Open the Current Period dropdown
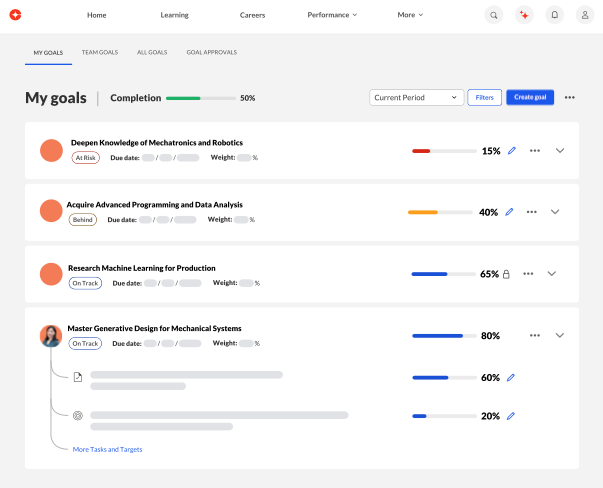The image size is (603, 488). [416, 98]
